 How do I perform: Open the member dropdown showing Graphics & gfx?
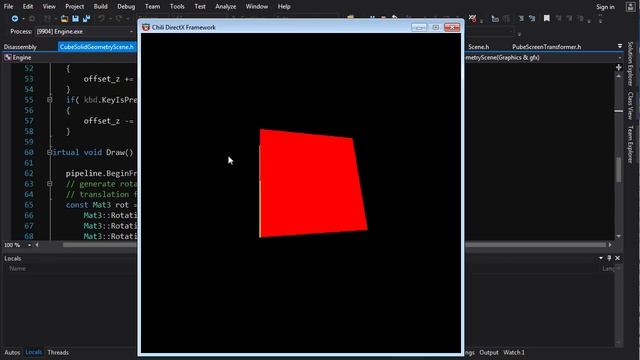[620, 58]
